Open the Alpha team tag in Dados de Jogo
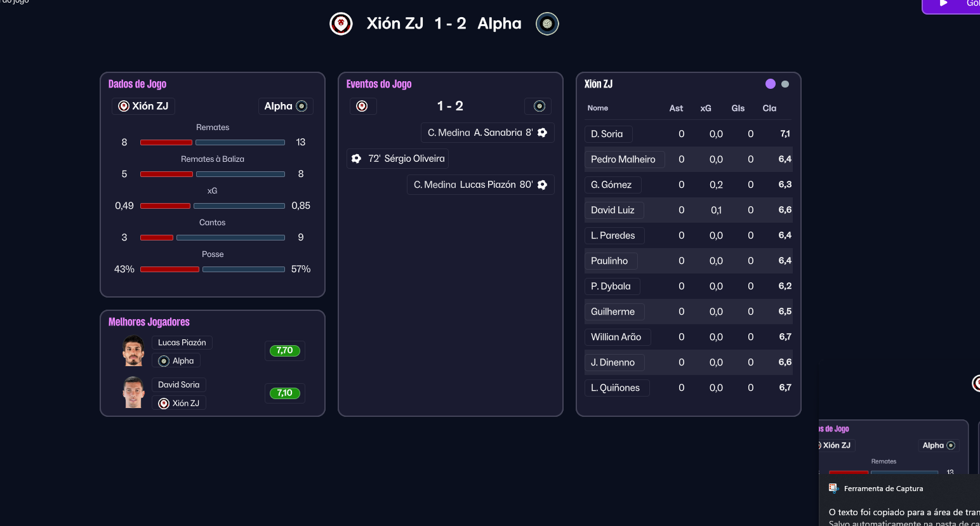The width and height of the screenshot is (980, 526). point(285,106)
